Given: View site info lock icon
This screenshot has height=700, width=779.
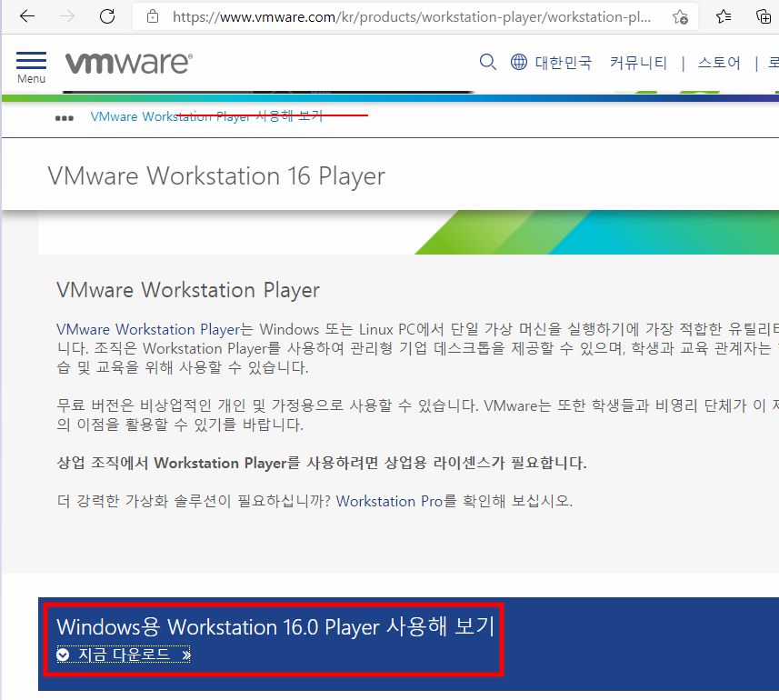Looking at the screenshot, I should (x=153, y=16).
